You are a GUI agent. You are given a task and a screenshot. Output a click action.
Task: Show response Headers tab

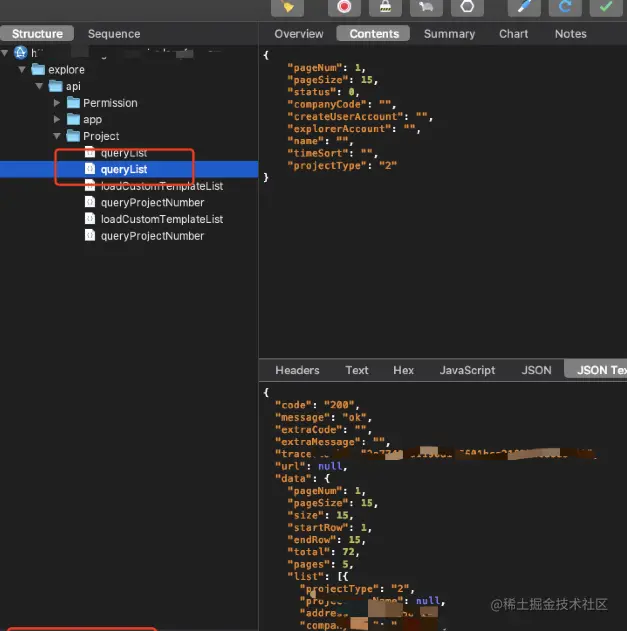tap(297, 370)
